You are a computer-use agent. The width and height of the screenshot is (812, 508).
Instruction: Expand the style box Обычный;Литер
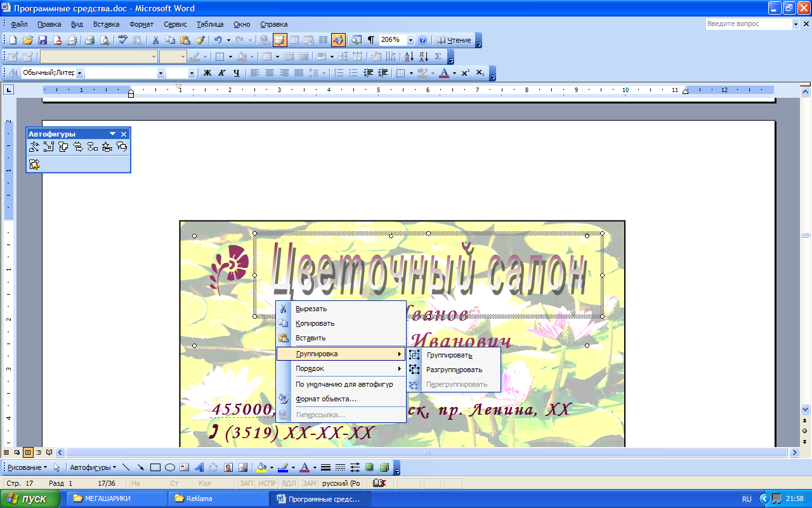click(x=79, y=73)
